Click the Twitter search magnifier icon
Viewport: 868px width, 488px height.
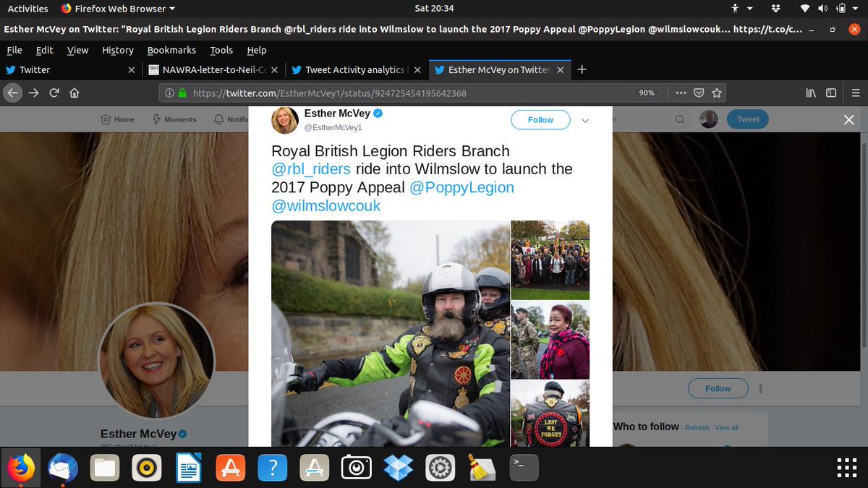click(x=679, y=119)
